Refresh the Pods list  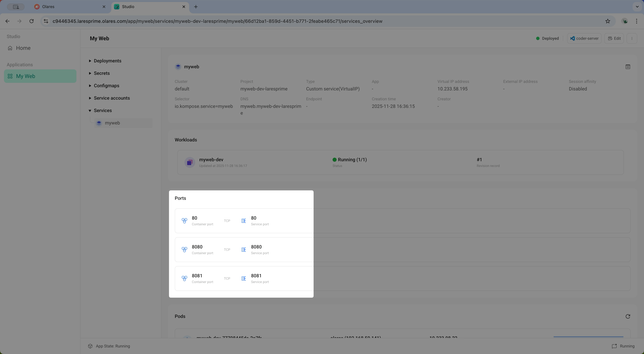coord(628,316)
